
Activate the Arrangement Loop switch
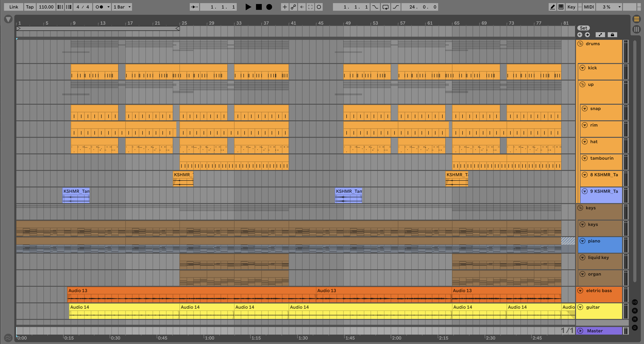point(385,7)
